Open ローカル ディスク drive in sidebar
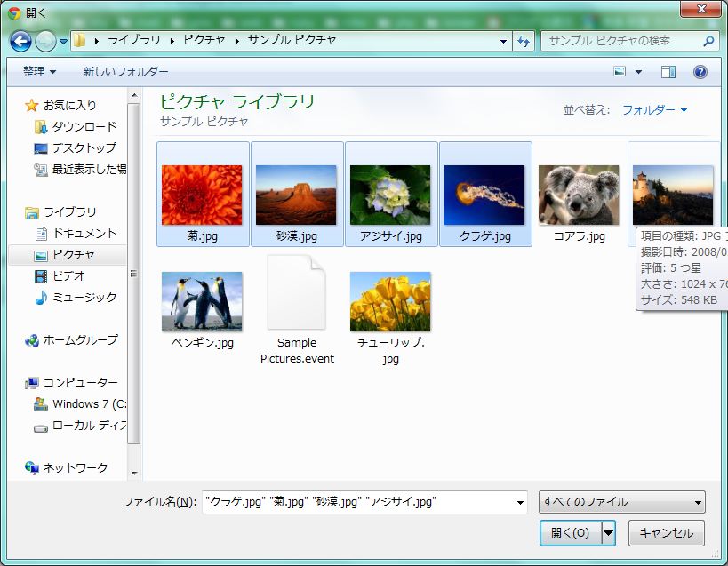728x566 pixels. pos(80,426)
